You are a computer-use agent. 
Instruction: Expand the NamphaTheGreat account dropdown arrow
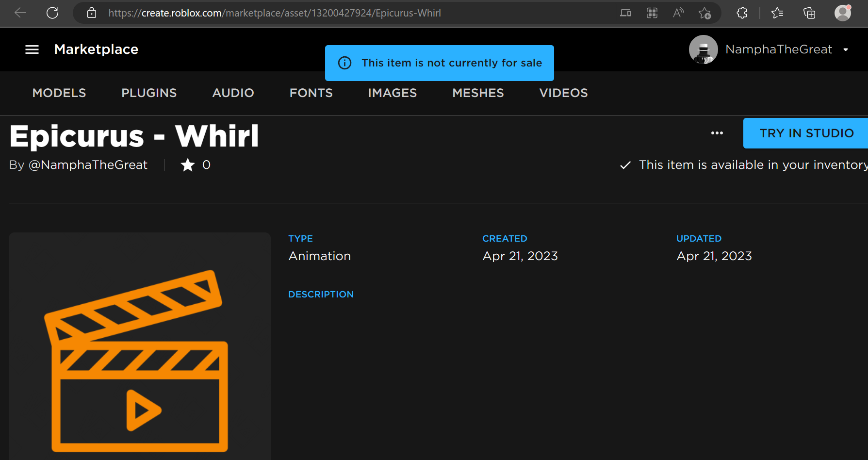click(x=846, y=49)
